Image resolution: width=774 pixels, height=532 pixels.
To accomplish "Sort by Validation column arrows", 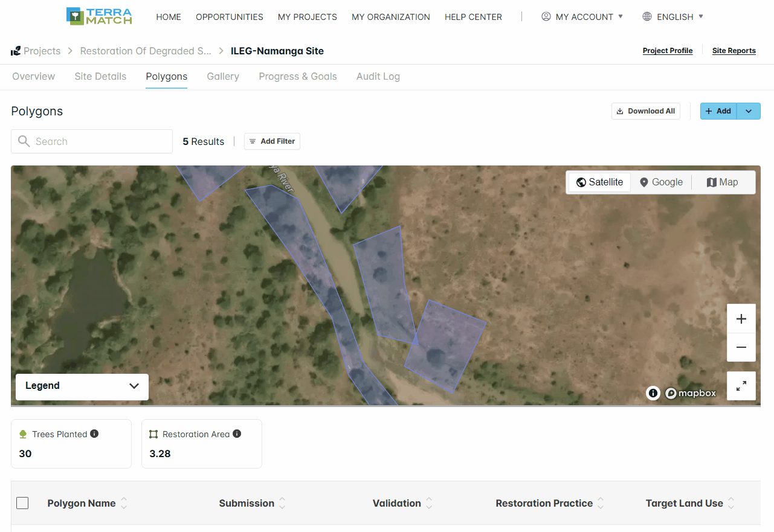I will click(429, 503).
